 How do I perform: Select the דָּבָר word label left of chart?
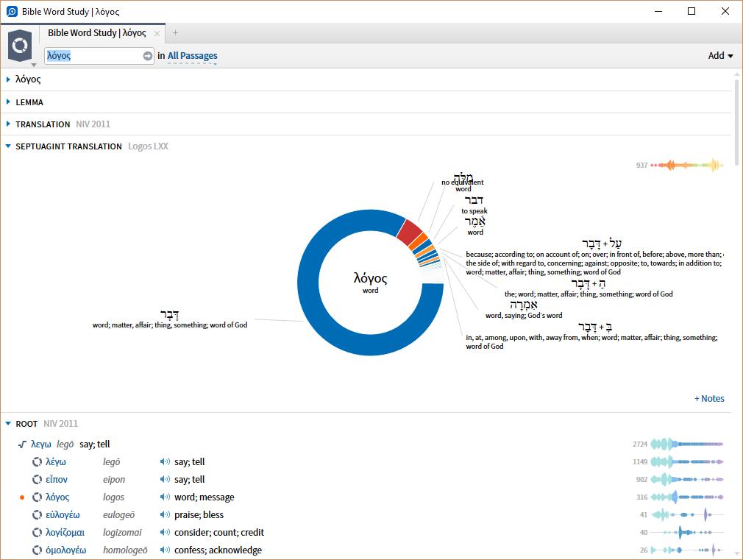point(170,314)
